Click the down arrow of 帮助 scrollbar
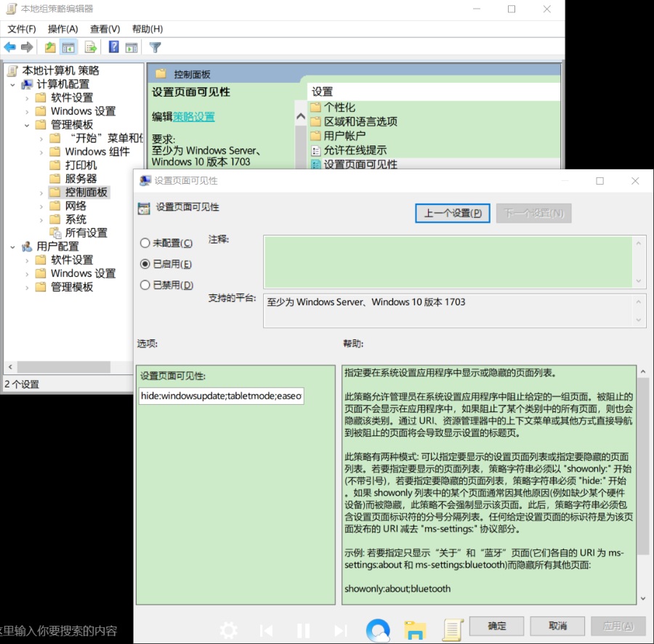 [x=643, y=598]
